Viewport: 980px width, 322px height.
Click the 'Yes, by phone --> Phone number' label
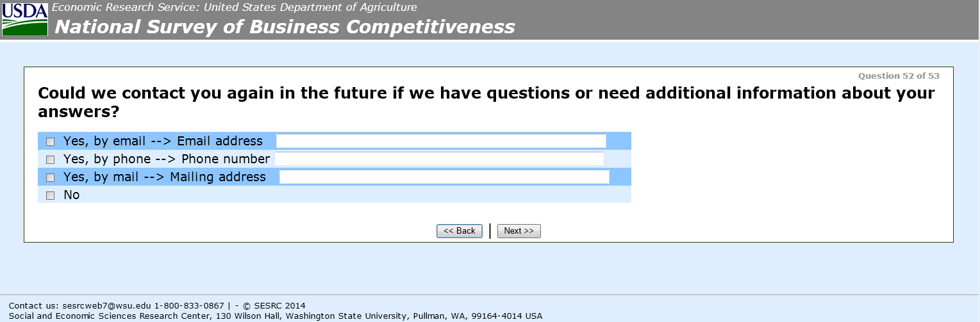coord(167,159)
